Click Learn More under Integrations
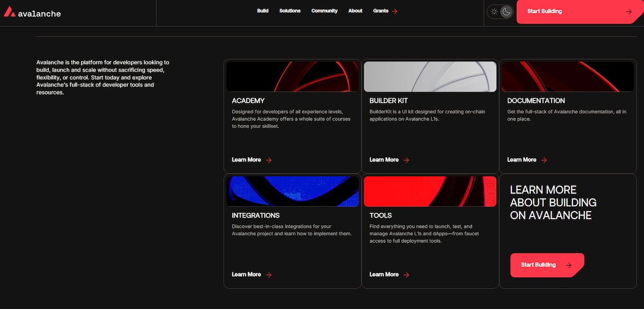This screenshot has height=309, width=644. (246, 274)
